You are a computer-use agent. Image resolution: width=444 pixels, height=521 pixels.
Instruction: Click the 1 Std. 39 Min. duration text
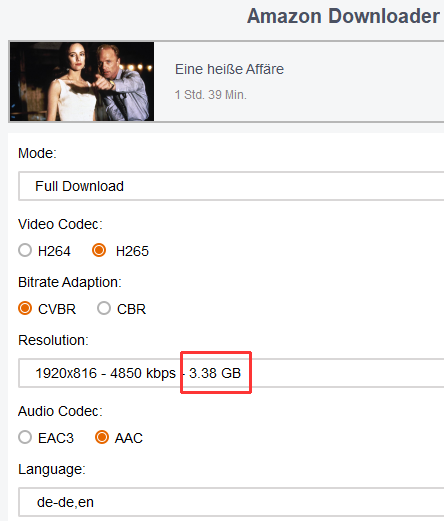coord(211,95)
